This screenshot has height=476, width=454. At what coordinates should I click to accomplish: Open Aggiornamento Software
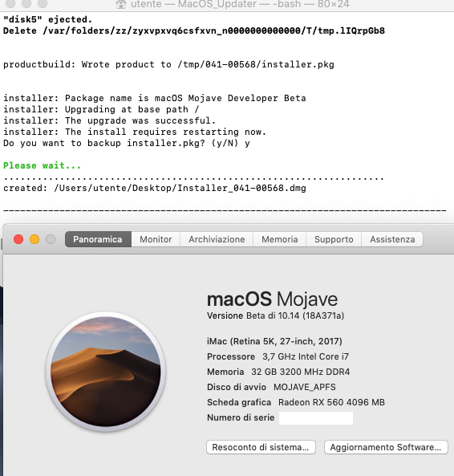point(386,447)
